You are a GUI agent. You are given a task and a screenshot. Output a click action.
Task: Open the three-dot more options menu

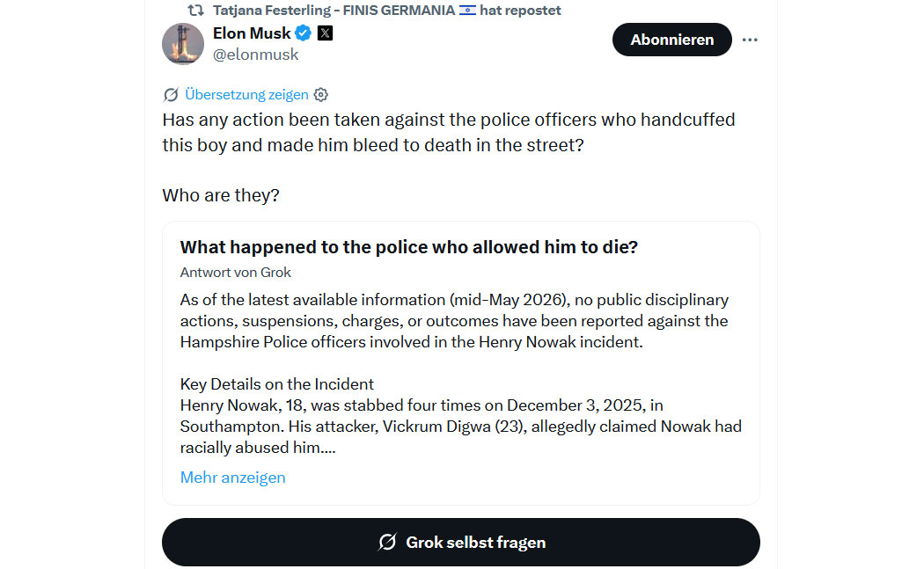click(x=750, y=40)
